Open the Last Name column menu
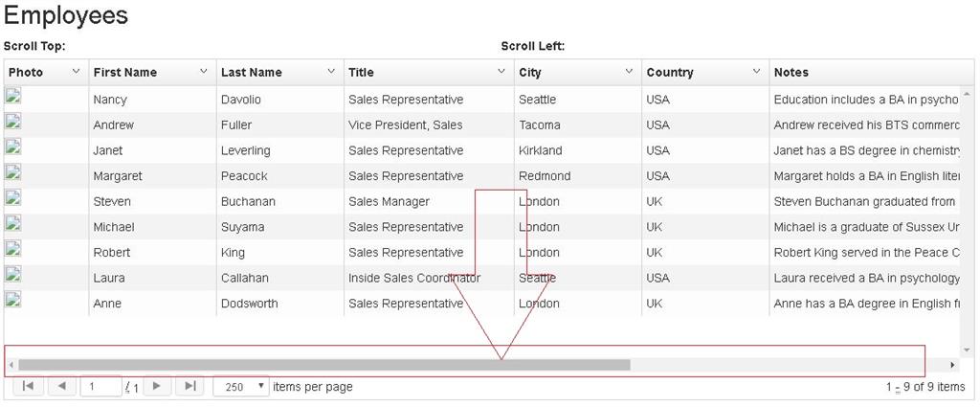Image resolution: width=980 pixels, height=407 pixels. 331,71
